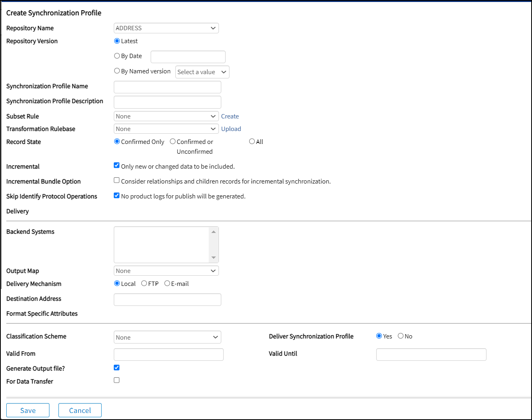Screen dimensions: 532x420
Task: Open the Classification Scheme dropdown
Action: (167, 337)
